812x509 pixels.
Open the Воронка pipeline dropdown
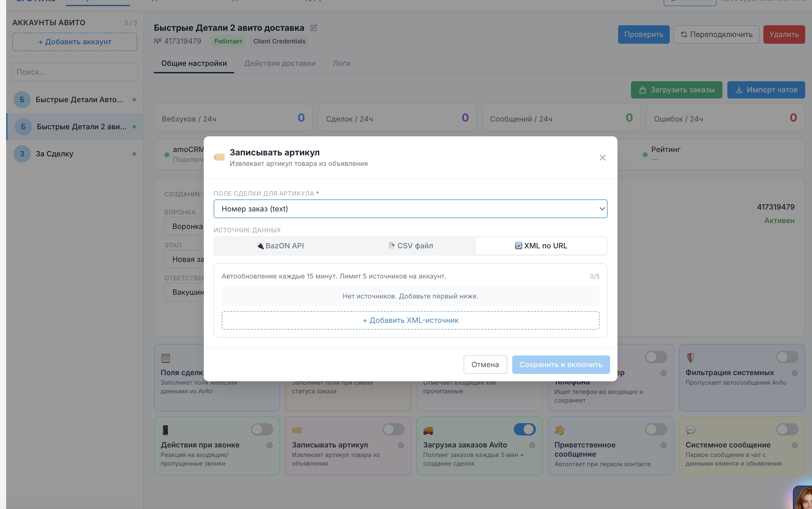(184, 226)
